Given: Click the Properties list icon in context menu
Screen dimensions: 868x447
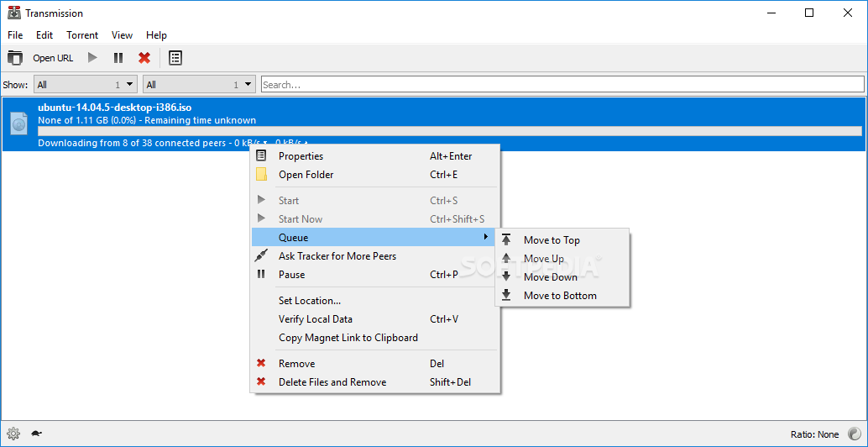Looking at the screenshot, I should [261, 156].
